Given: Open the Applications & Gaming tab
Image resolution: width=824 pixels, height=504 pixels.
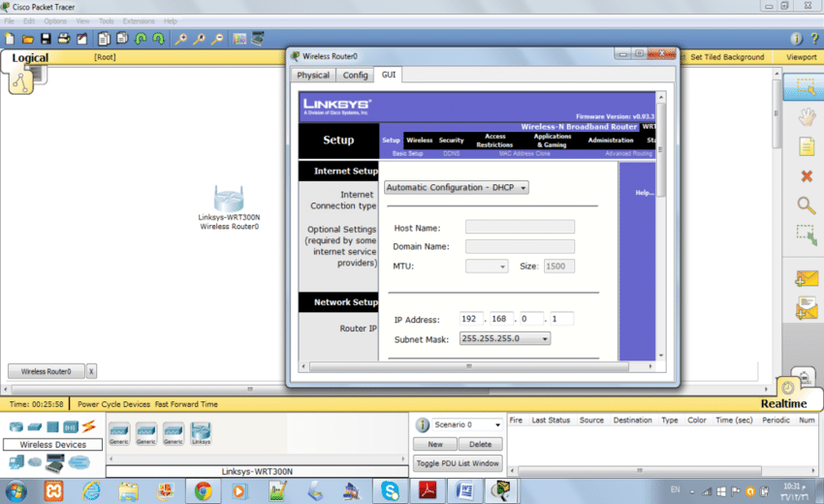Looking at the screenshot, I should tap(553, 141).
